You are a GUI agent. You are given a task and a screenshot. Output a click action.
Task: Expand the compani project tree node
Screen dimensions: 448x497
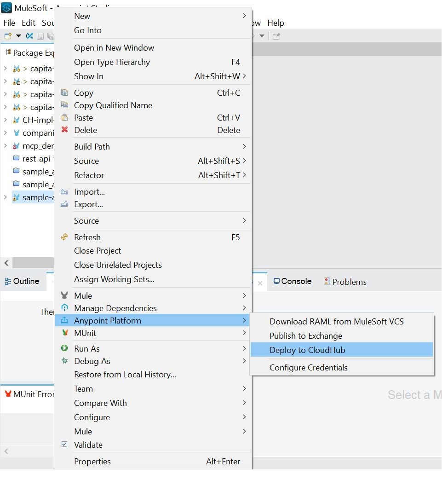click(x=6, y=133)
